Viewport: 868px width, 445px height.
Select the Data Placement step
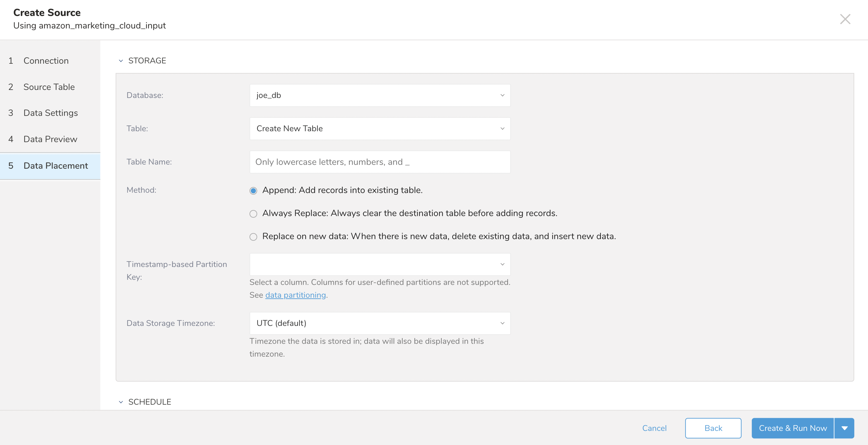[x=56, y=166]
